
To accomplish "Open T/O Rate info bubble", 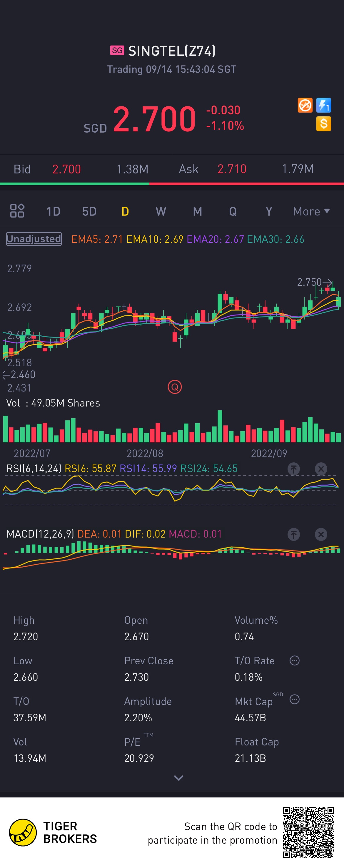I will (295, 660).
